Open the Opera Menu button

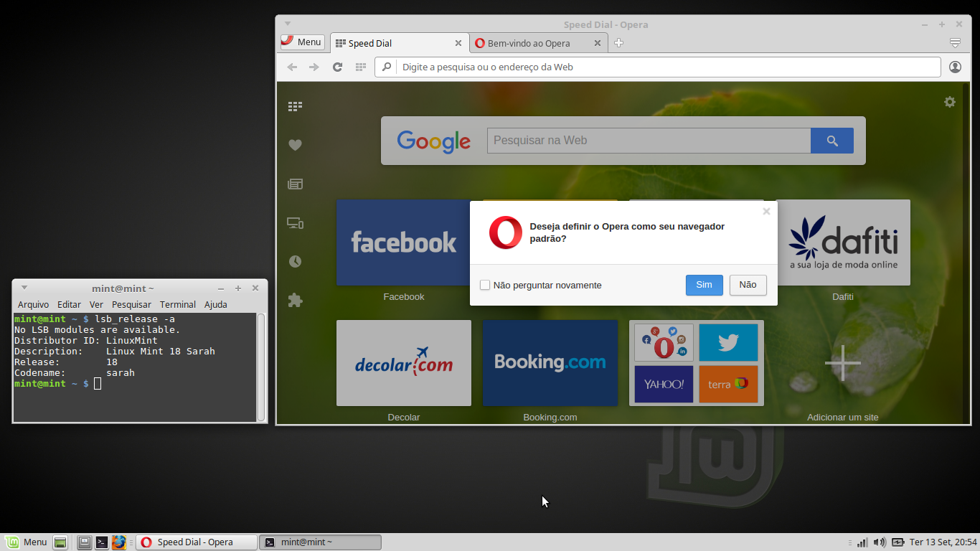[301, 42]
